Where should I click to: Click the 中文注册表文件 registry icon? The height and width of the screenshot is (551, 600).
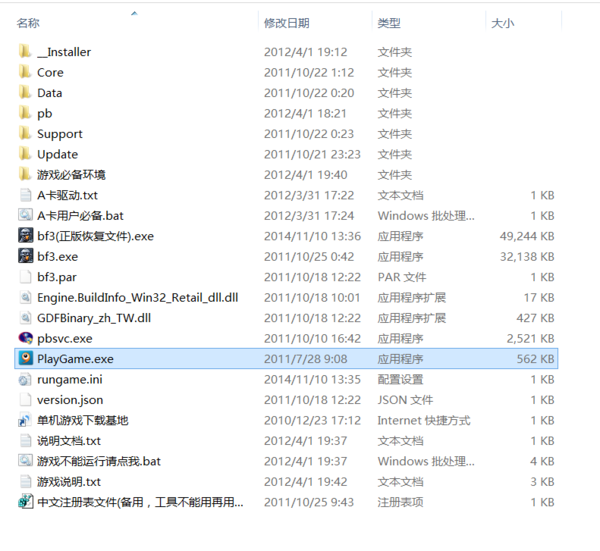pos(26,502)
